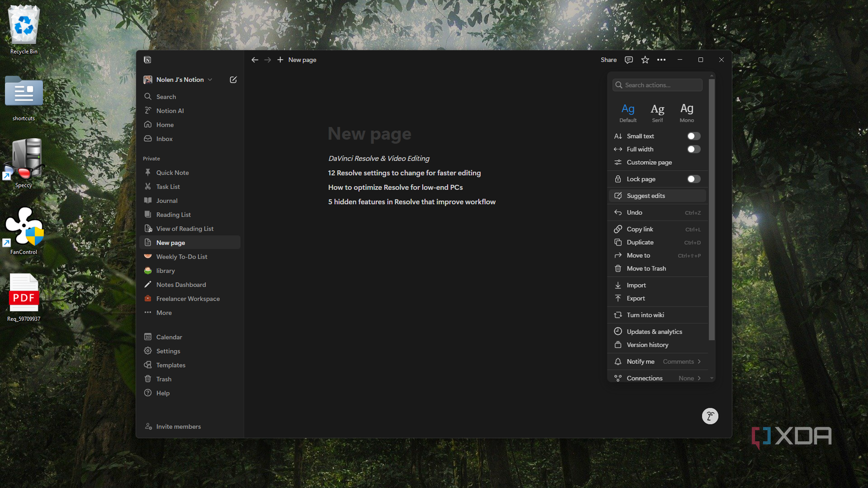Expand Connections None submenu
The image size is (868, 488).
click(659, 378)
